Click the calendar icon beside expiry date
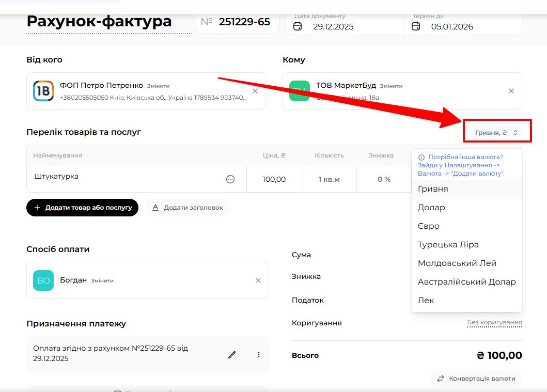This screenshot has width=547, height=392. [416, 26]
